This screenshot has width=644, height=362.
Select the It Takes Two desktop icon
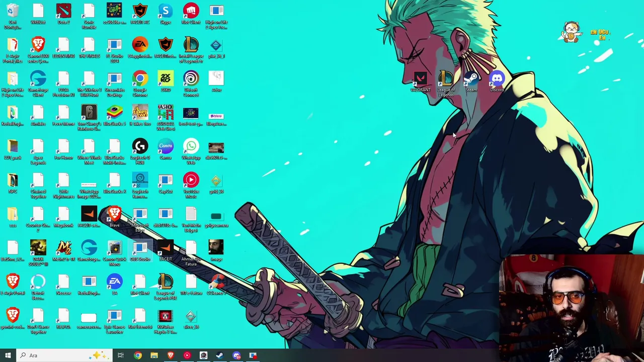(140, 115)
